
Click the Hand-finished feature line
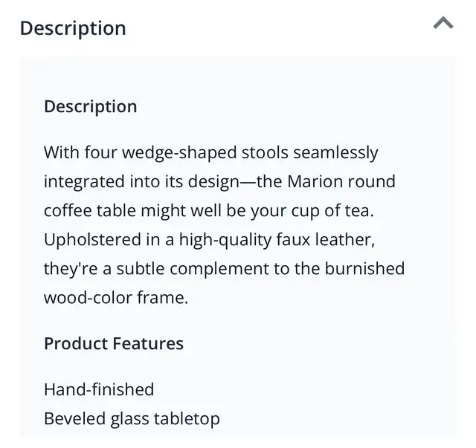click(99, 389)
